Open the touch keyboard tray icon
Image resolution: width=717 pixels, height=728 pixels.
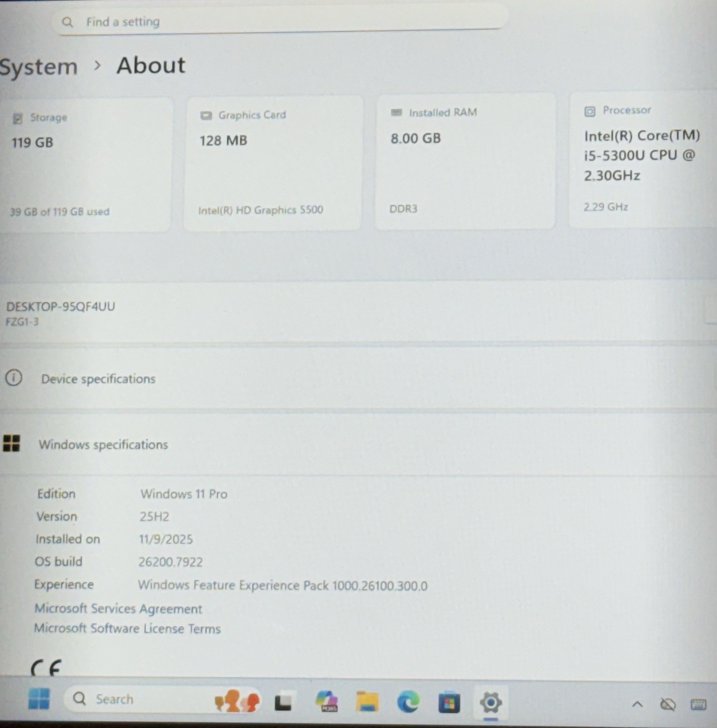pyautogui.click(x=698, y=705)
